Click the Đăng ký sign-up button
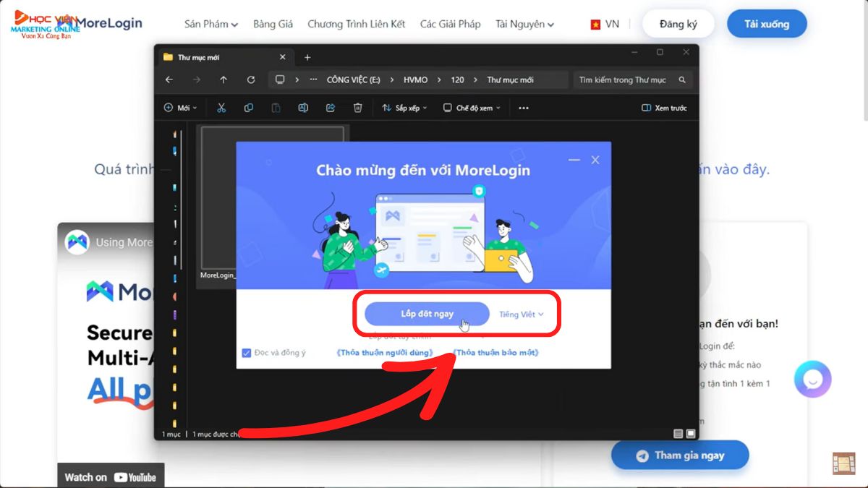The width and height of the screenshot is (868, 488). 678,24
